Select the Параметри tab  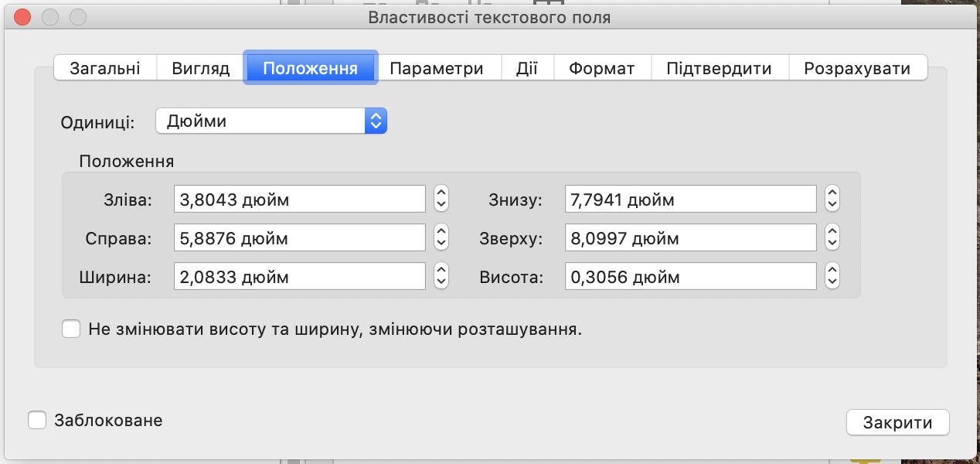coord(438,67)
